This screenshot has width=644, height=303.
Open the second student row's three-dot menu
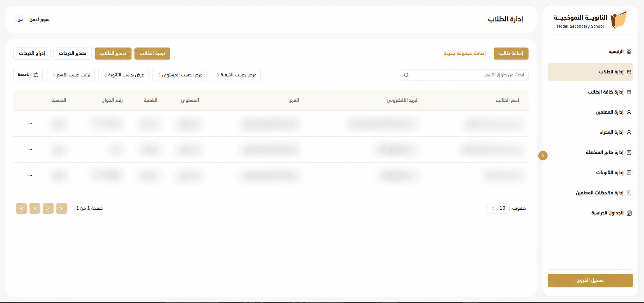pyautogui.click(x=30, y=150)
